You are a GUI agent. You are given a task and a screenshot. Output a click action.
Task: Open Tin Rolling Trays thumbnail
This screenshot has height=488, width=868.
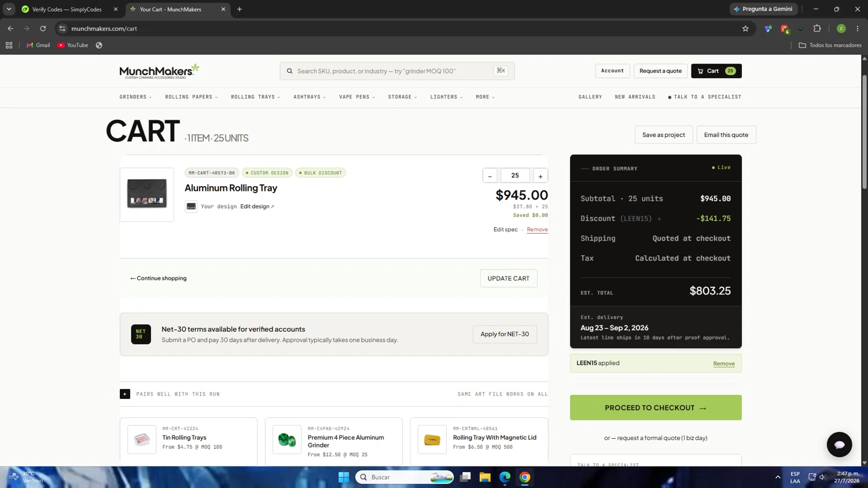point(142,439)
